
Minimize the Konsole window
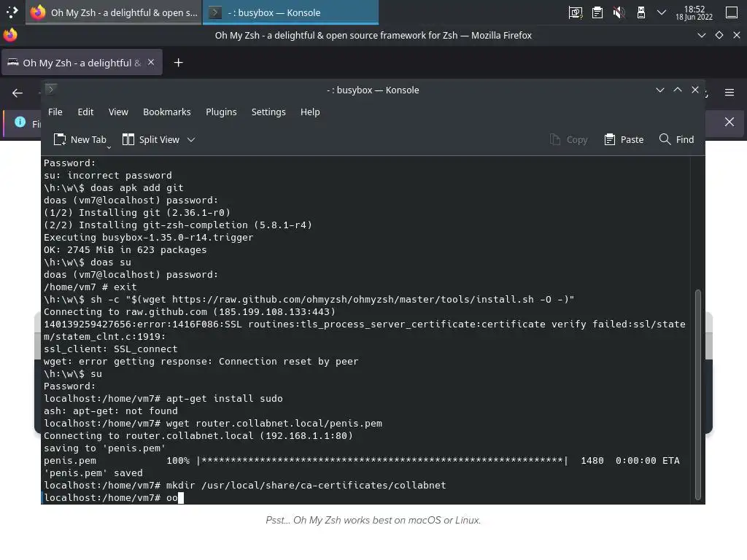point(659,90)
